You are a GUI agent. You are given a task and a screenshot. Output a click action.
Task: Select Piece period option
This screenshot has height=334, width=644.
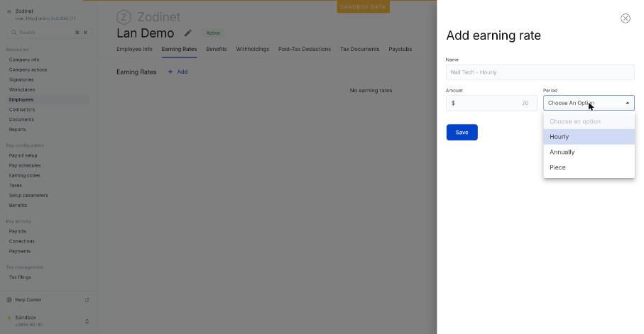tap(589, 167)
